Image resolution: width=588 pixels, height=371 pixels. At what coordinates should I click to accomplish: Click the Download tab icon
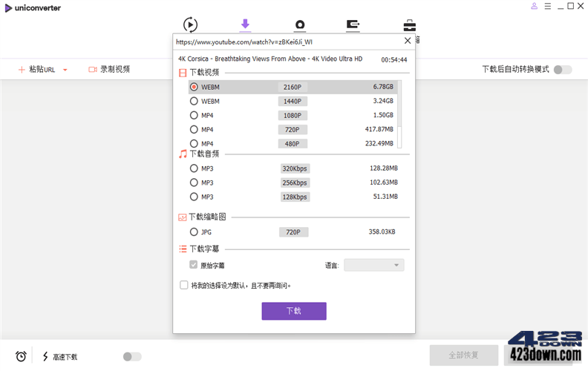[245, 24]
